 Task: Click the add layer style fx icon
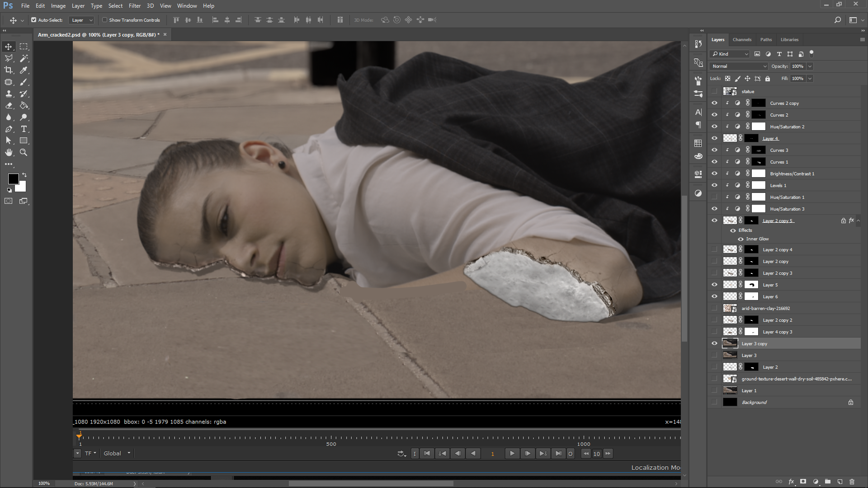point(791,482)
